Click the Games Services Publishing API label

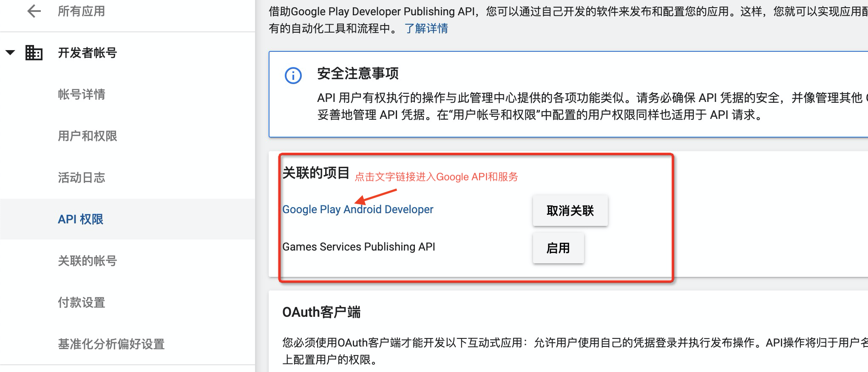[358, 247]
